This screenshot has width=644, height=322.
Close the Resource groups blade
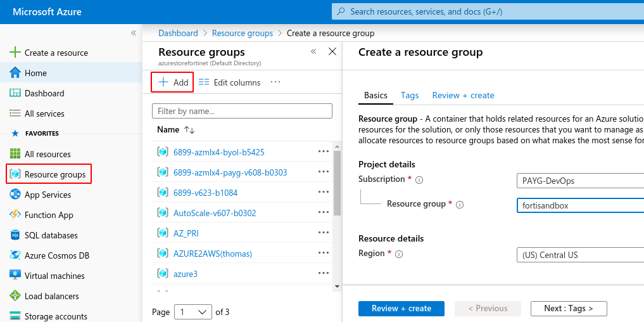click(332, 51)
